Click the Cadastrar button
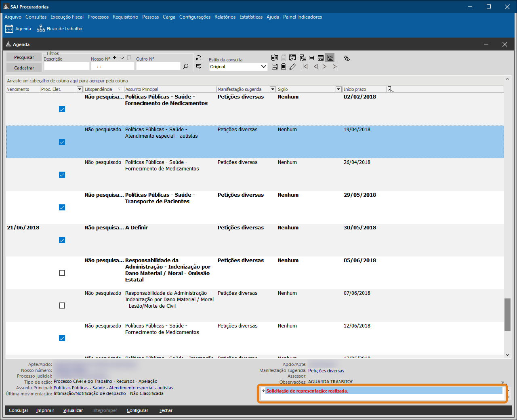Viewport: 517px width, 420px height. tap(24, 68)
